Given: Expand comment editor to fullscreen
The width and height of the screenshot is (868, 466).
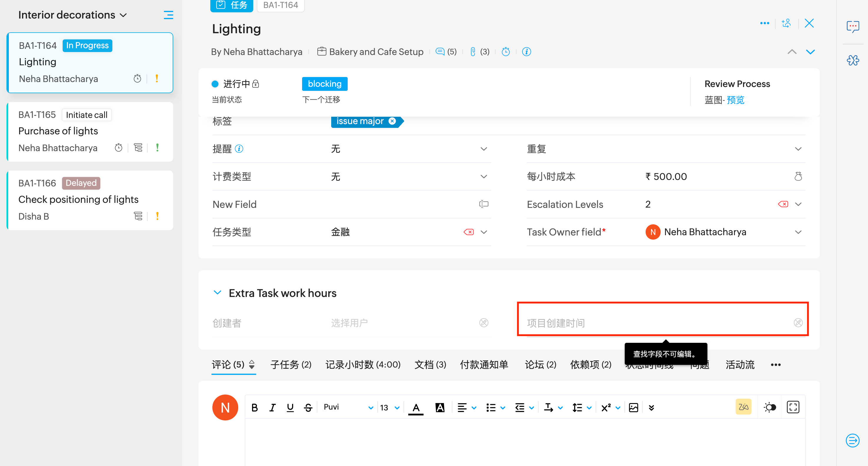Looking at the screenshot, I should (793, 407).
